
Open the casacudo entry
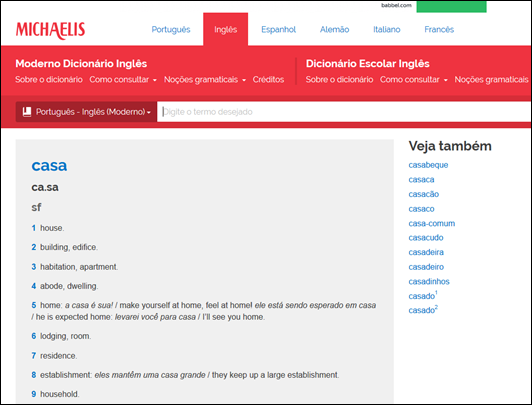[x=426, y=237]
